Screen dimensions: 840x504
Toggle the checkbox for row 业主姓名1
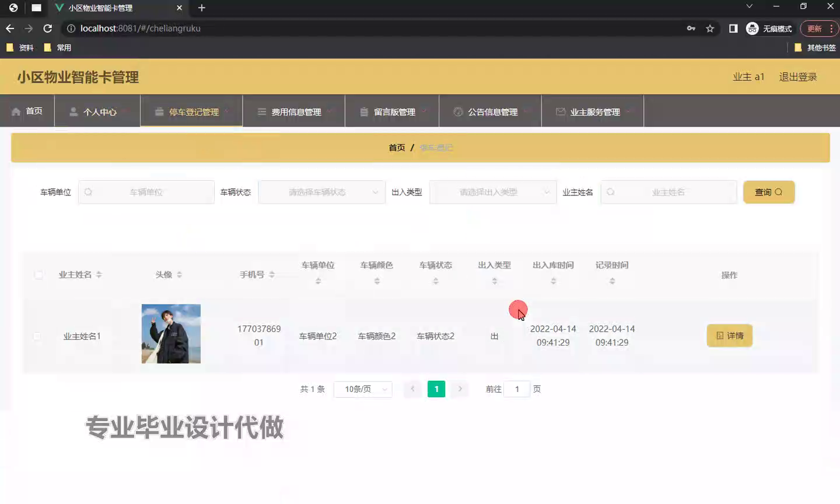pos(37,336)
